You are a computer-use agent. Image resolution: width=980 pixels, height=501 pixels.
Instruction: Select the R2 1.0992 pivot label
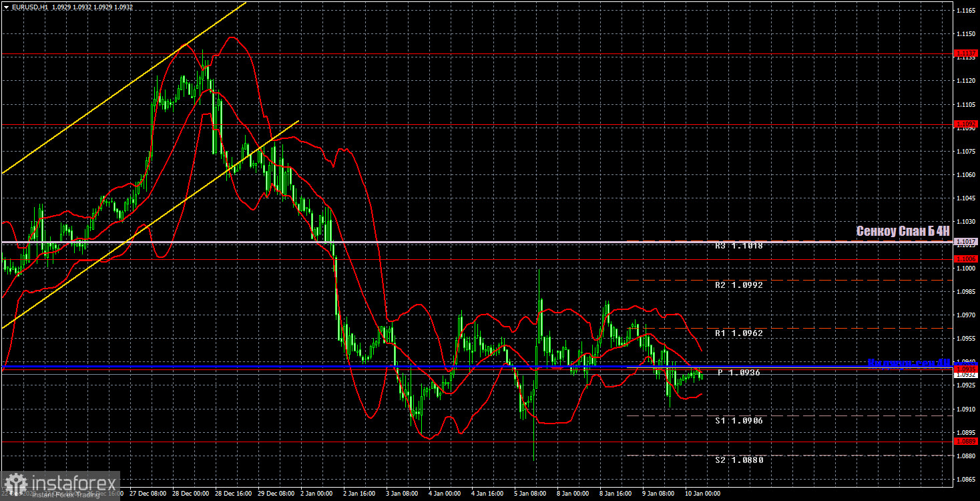coord(738,285)
